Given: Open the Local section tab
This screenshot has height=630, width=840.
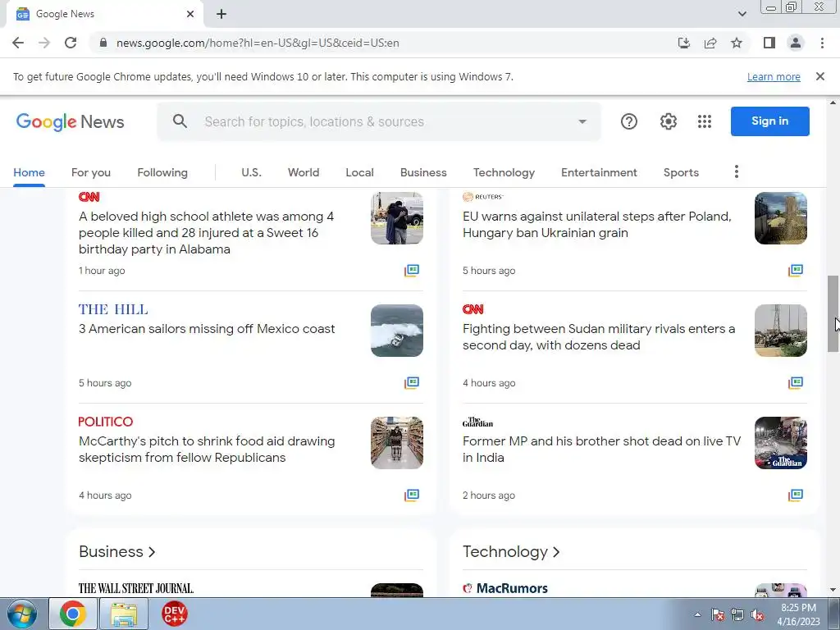Looking at the screenshot, I should tap(359, 172).
